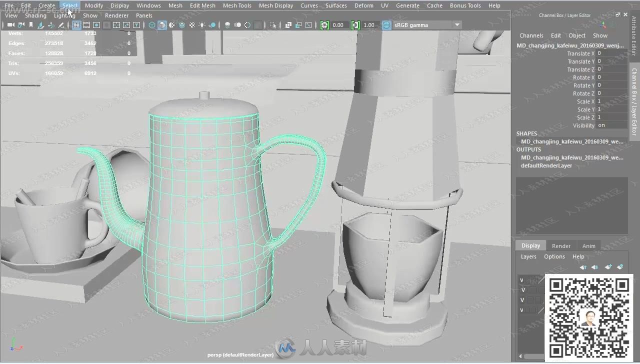
Task: Select the Rotate Y channel label
Action: coord(583,85)
